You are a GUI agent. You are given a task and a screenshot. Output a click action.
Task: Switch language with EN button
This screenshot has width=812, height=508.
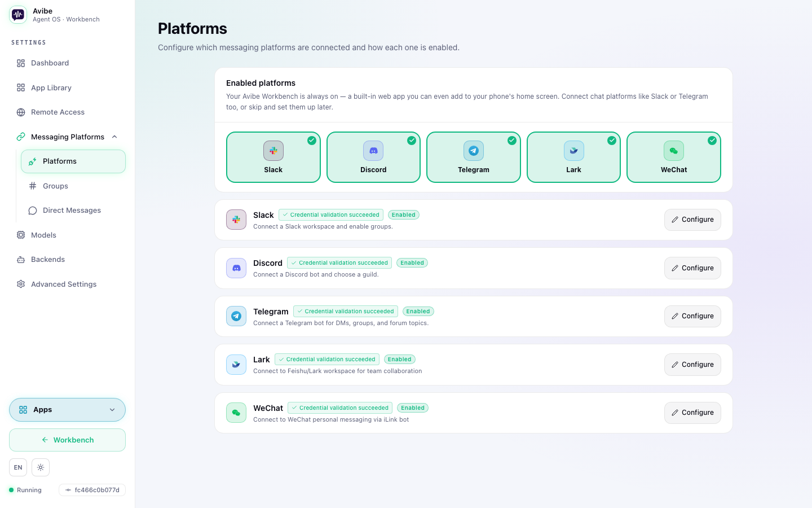18,467
